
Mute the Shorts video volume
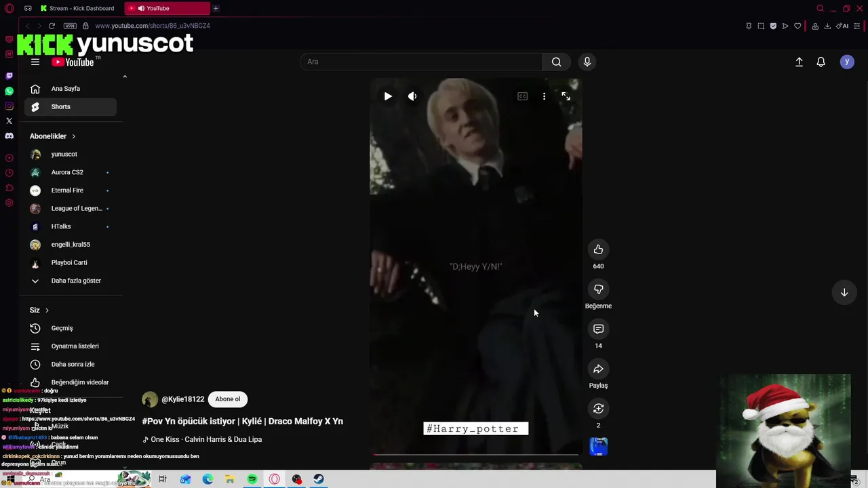coord(412,96)
